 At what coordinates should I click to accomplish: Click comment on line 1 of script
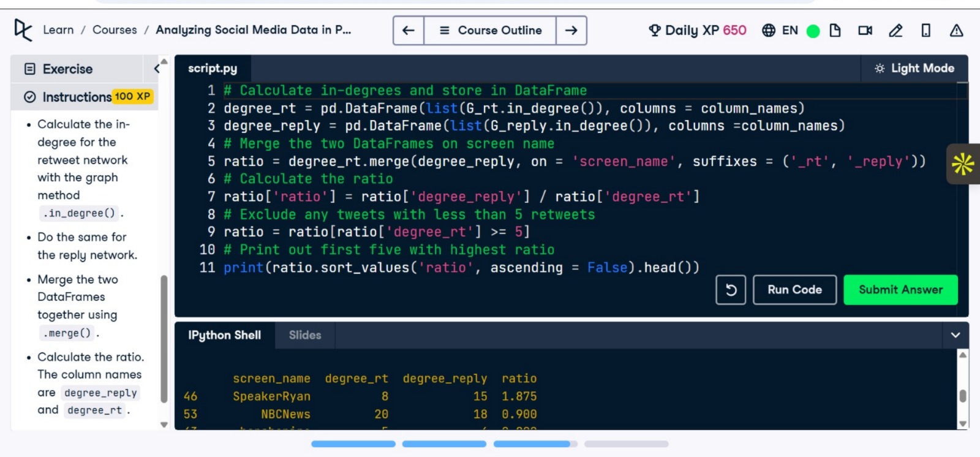point(405,91)
